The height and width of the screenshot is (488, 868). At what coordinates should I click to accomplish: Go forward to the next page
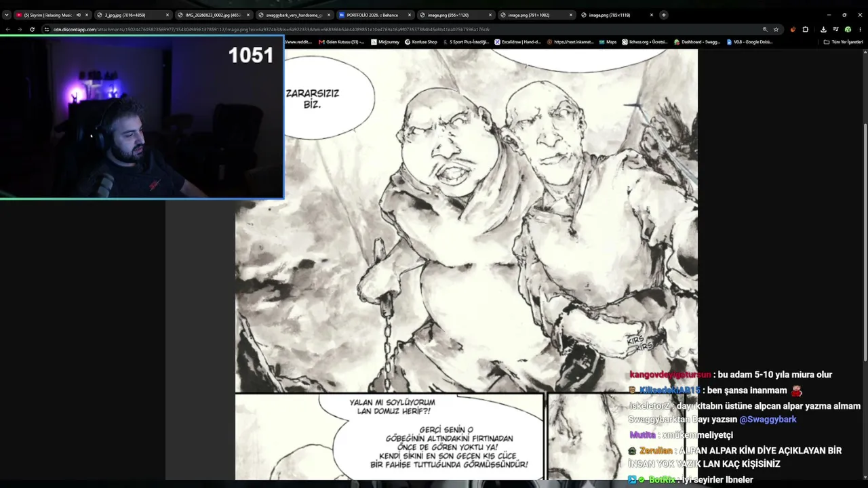point(20,29)
